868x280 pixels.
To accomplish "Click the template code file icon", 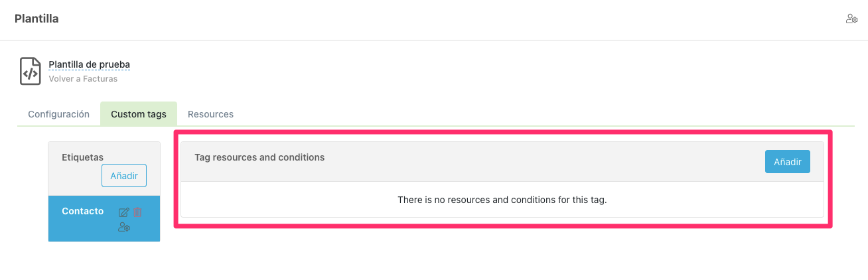I will [x=31, y=72].
